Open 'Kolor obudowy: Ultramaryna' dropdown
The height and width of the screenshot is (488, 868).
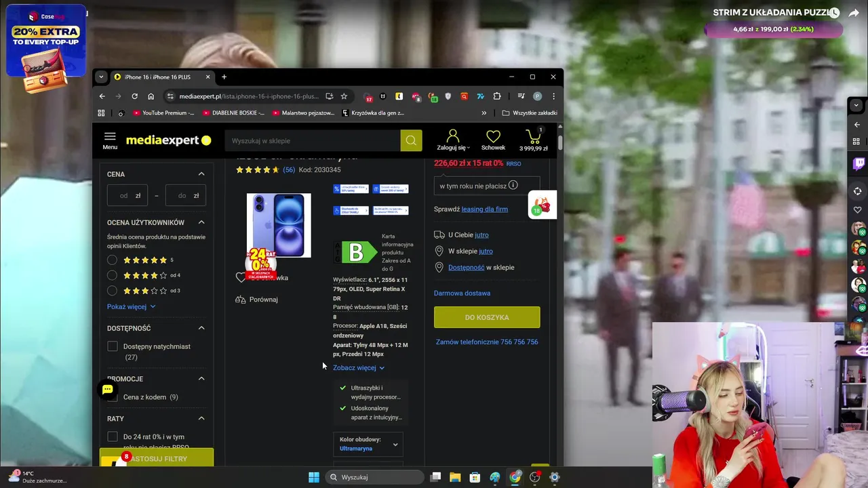(368, 444)
